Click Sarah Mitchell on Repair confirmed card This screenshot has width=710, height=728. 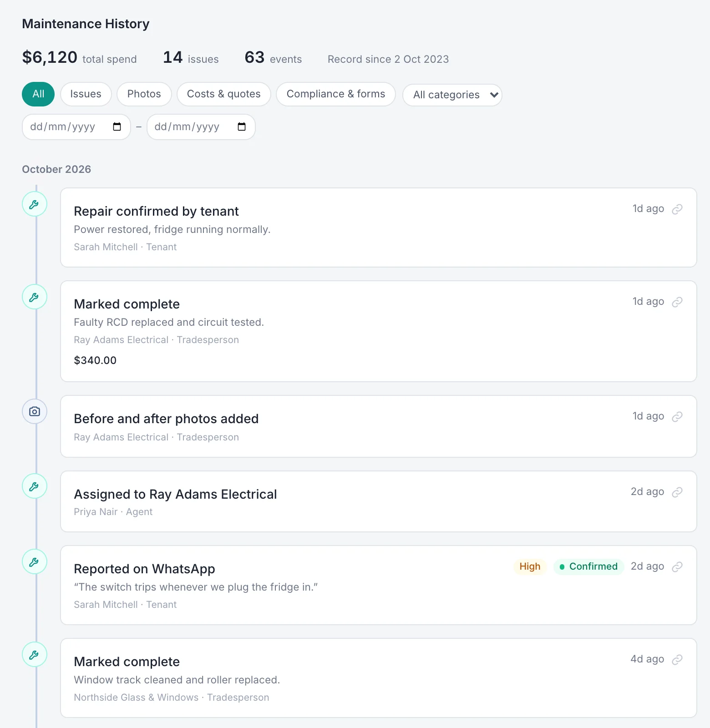pos(106,247)
